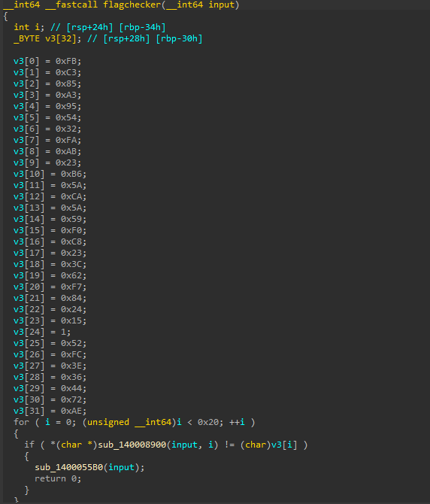Select the v3[26] = 0xFC line
The height and width of the screenshot is (504, 430).
tap(50, 354)
